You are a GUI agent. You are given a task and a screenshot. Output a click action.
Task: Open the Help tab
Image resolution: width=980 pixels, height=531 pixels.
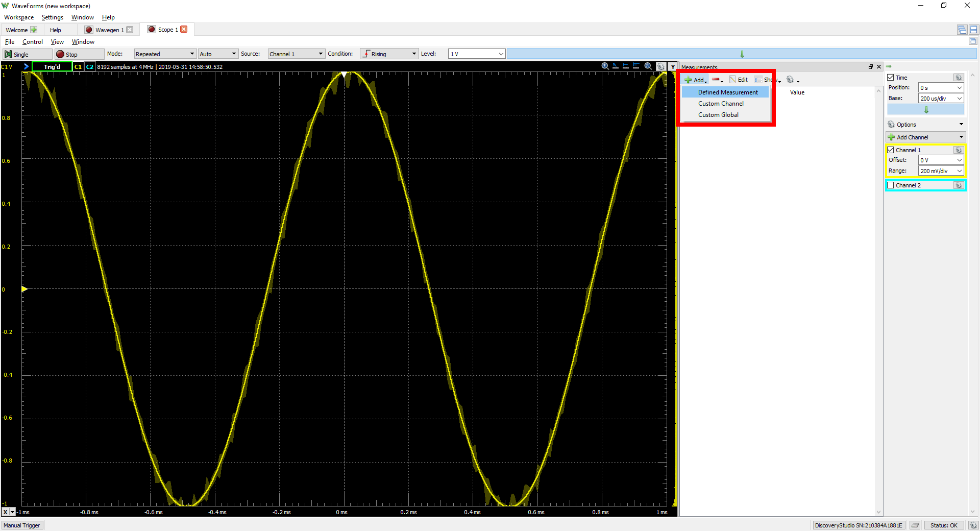pyautogui.click(x=56, y=30)
